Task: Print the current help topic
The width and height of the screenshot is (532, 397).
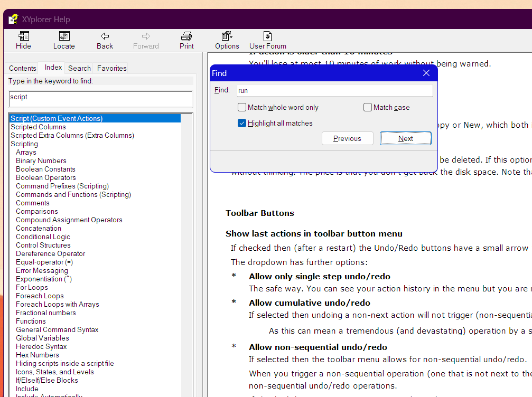Action: pos(186,40)
